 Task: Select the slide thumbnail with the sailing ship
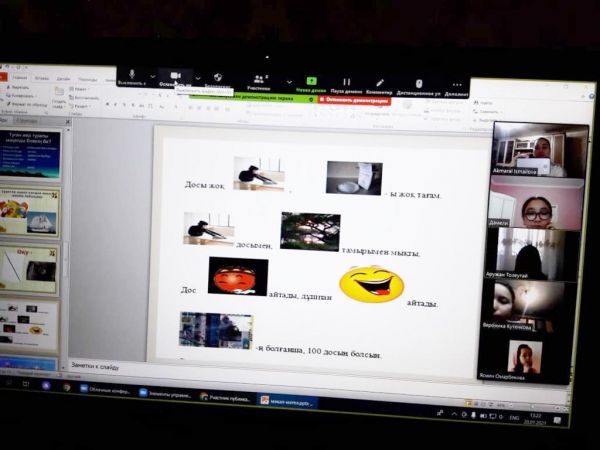(30, 211)
